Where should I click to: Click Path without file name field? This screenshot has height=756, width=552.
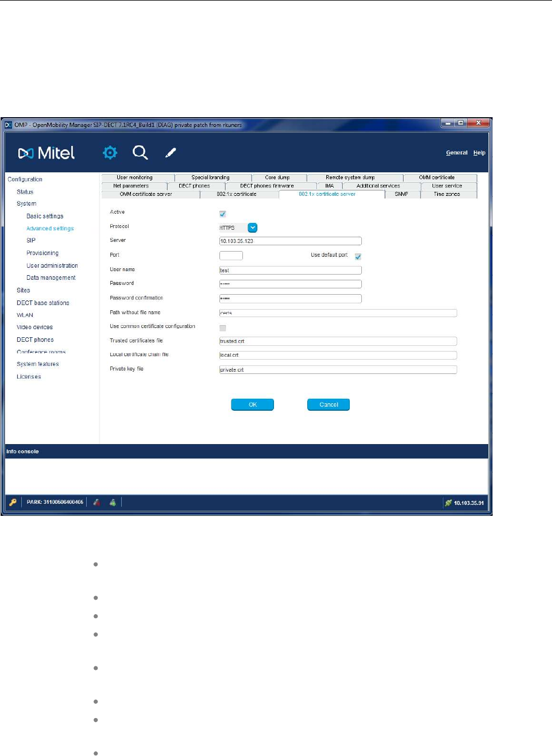(338, 313)
